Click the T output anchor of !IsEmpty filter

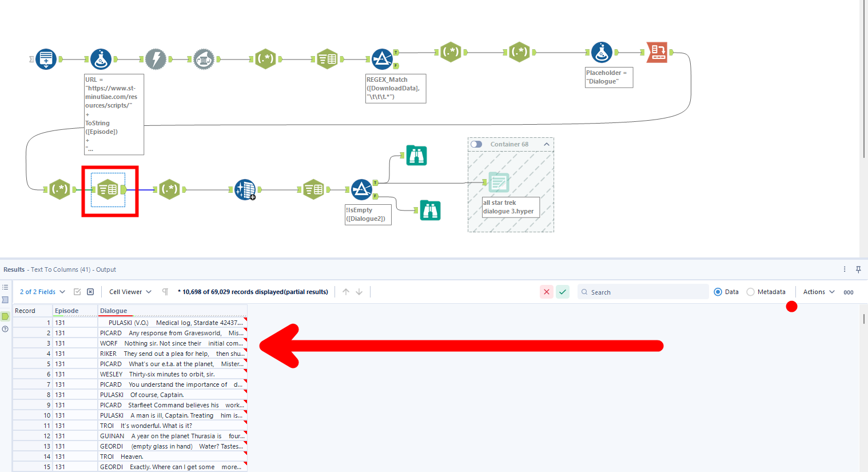click(375, 183)
